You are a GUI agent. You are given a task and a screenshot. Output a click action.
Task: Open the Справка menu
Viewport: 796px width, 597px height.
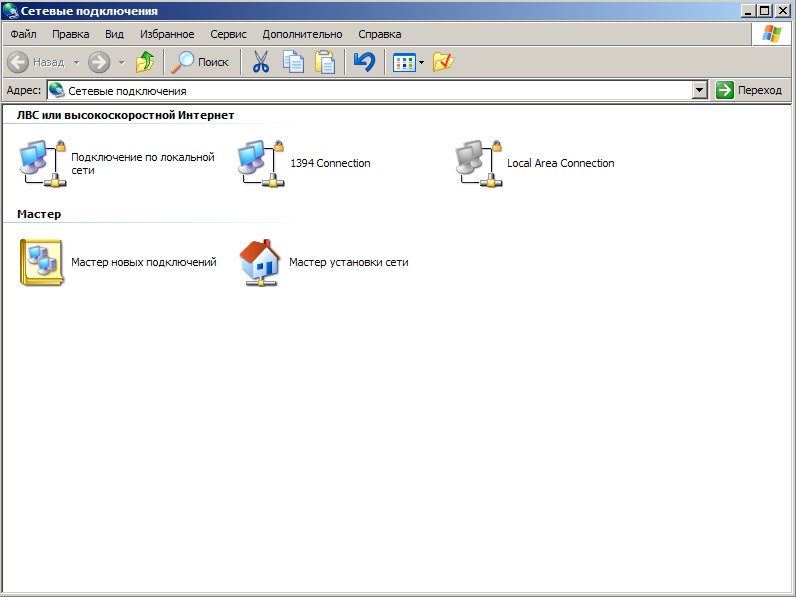pyautogui.click(x=380, y=34)
